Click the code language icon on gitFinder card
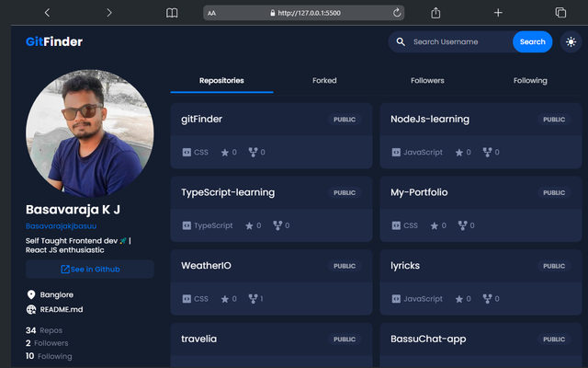The width and height of the screenshot is (588, 368). click(x=187, y=152)
